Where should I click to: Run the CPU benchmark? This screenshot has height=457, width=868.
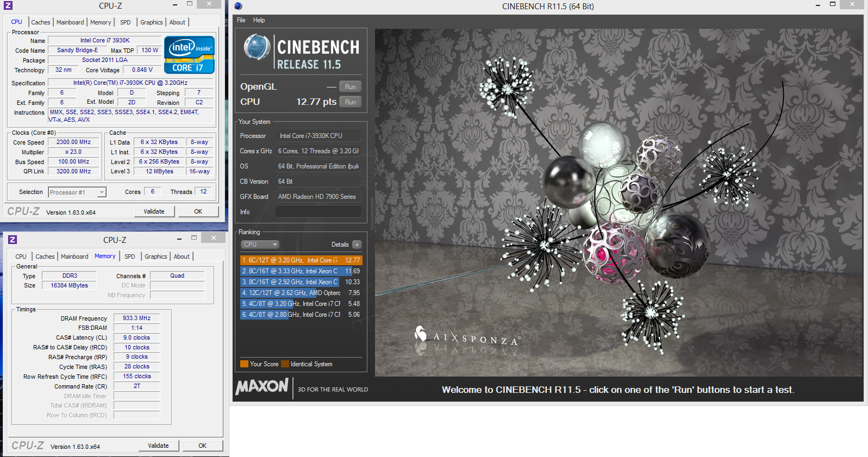click(x=351, y=102)
